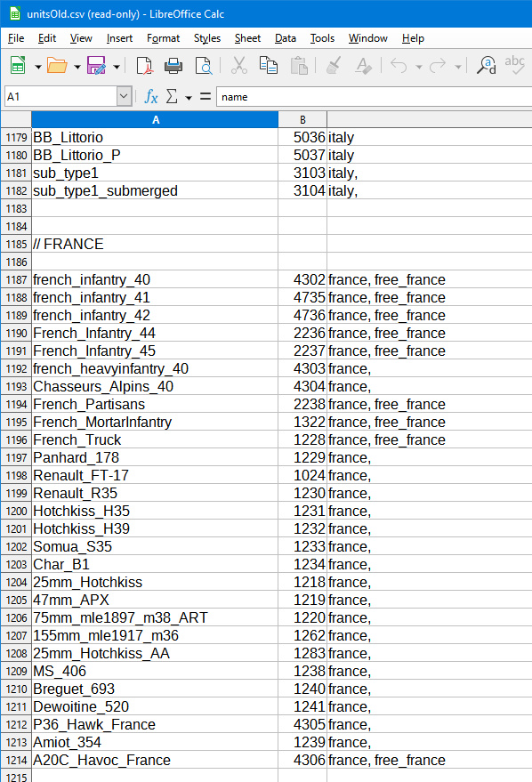The image size is (532, 782).
Task: Open the File menu
Action: click(16, 38)
